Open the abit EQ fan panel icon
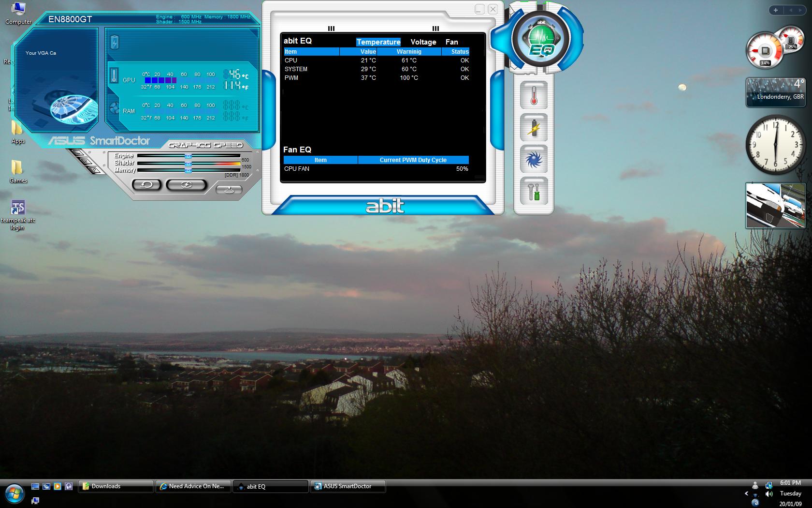The image size is (812, 508). [x=534, y=159]
